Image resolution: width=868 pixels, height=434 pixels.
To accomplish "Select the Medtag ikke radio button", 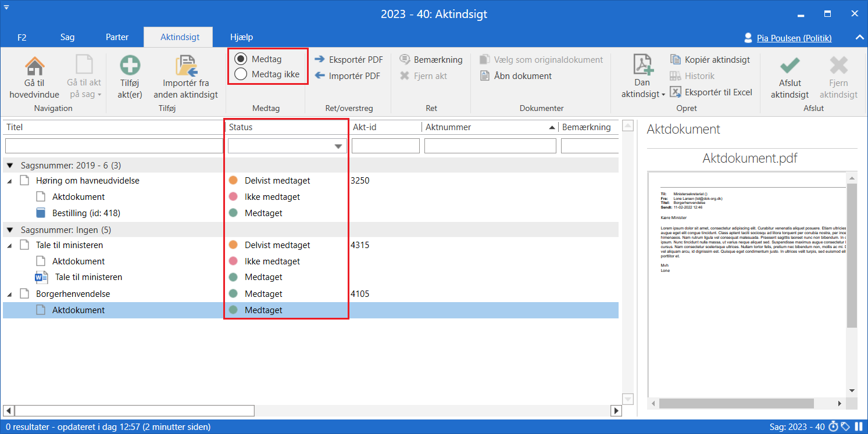I will point(241,74).
